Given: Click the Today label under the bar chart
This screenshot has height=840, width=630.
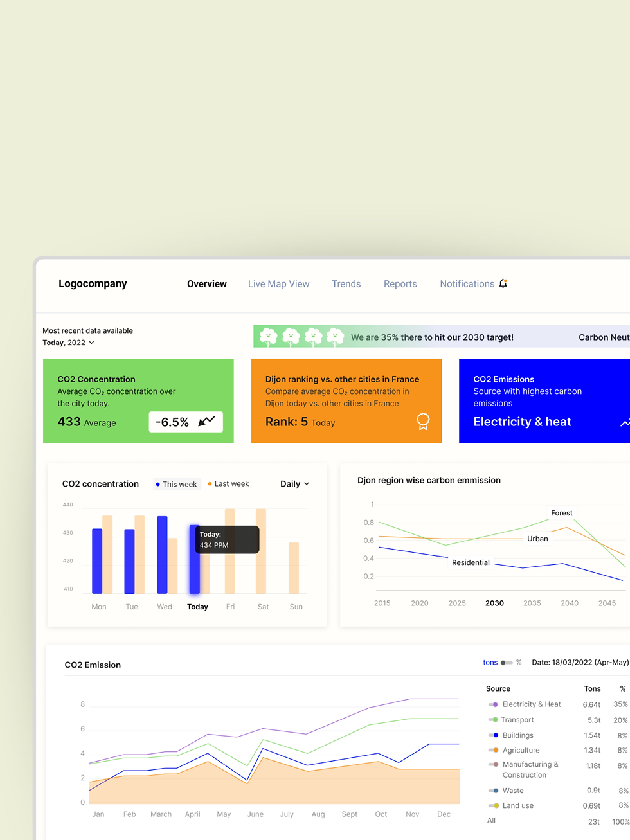Looking at the screenshot, I should pyautogui.click(x=197, y=607).
